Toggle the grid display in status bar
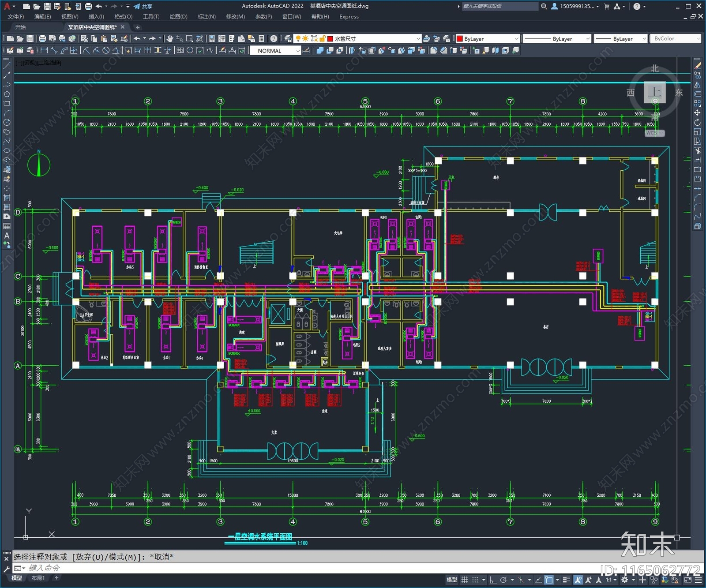The image size is (706, 588). 465,580
